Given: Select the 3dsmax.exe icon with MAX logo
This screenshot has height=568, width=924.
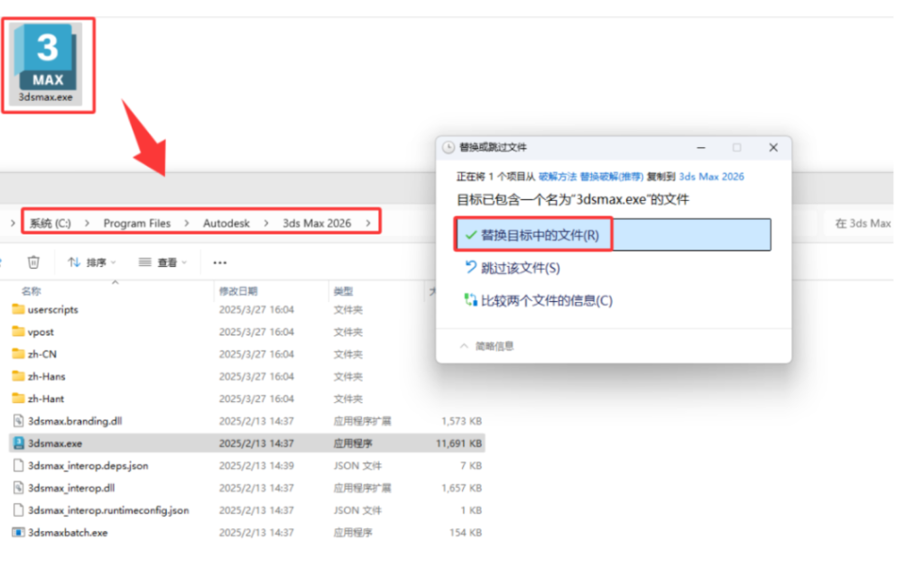Looking at the screenshot, I should point(47,64).
